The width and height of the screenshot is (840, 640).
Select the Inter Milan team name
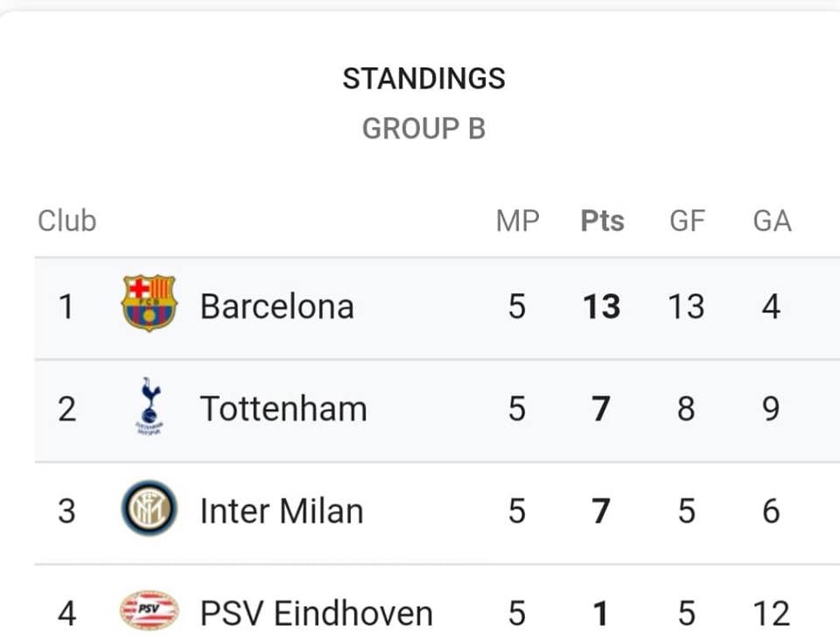coord(282,510)
